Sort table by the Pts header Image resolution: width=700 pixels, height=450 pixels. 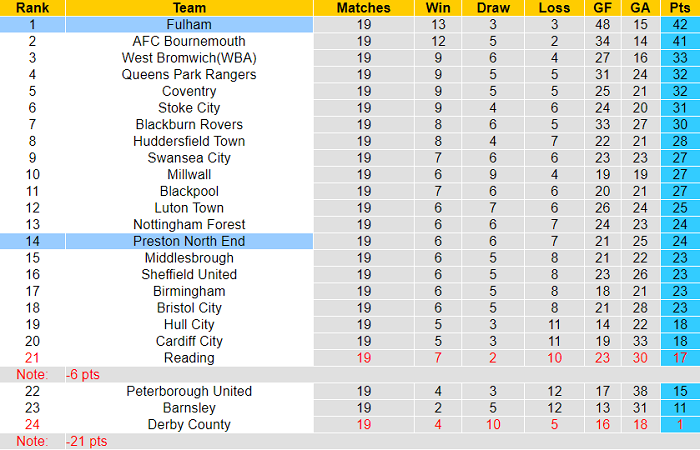[678, 8]
